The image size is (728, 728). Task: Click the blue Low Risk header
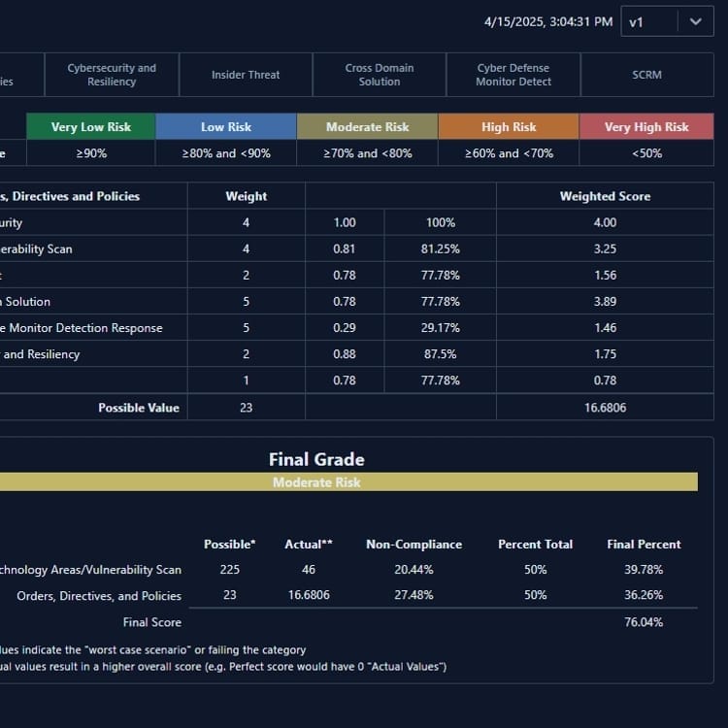click(226, 127)
